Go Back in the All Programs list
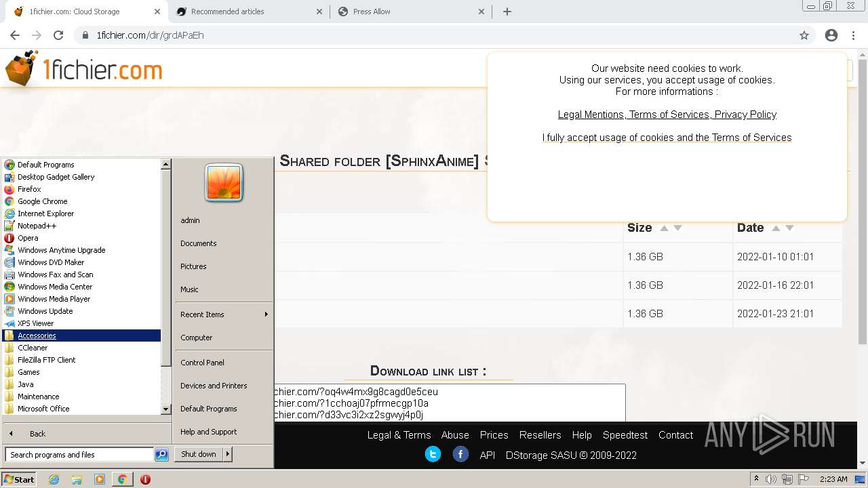Viewport: 868px width, 488px height. (37, 434)
